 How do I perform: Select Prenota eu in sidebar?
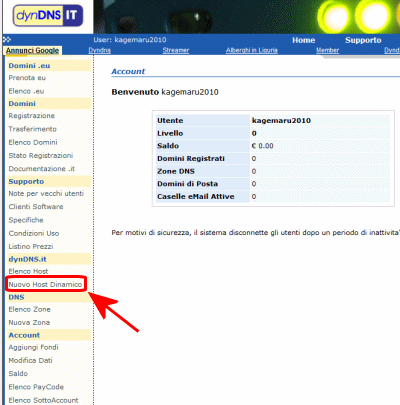[27, 78]
